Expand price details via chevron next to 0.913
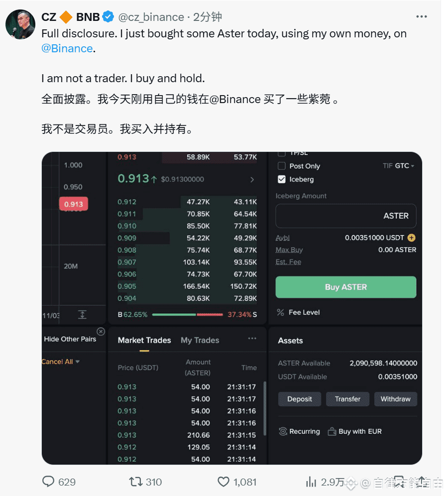This screenshot has width=448, height=496. tap(252, 179)
